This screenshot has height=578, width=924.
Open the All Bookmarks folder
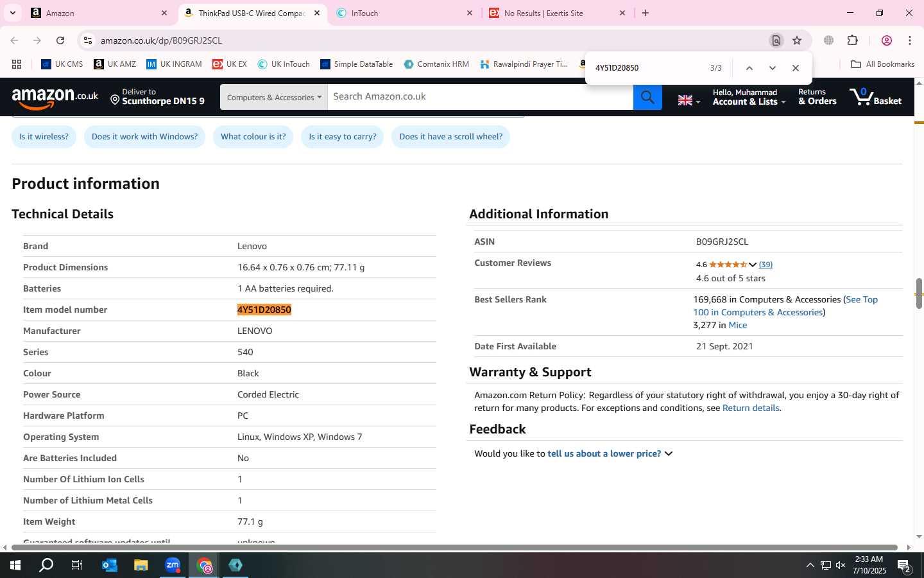pyautogui.click(x=882, y=64)
